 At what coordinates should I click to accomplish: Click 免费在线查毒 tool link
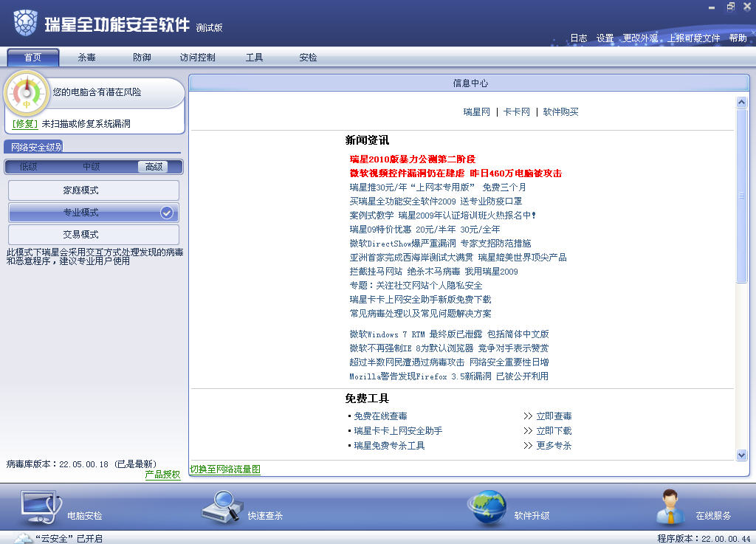tap(380, 416)
